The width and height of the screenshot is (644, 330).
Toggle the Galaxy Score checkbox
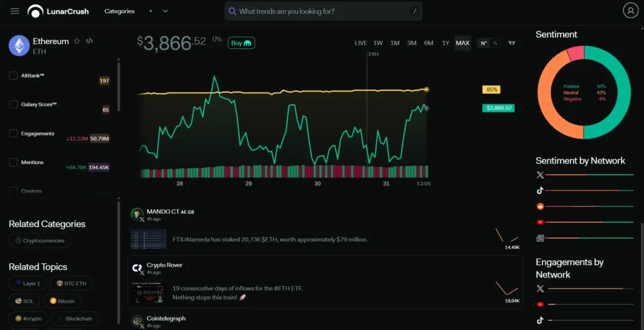point(13,104)
